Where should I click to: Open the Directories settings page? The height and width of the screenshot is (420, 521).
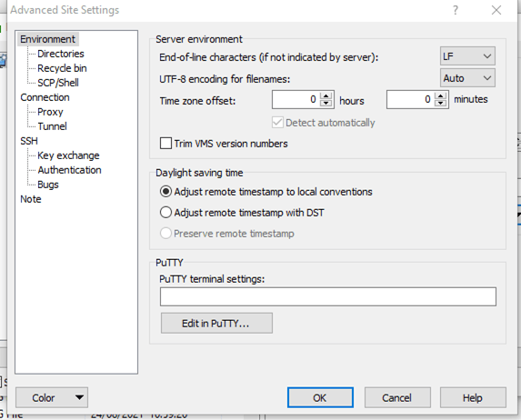[x=61, y=54]
